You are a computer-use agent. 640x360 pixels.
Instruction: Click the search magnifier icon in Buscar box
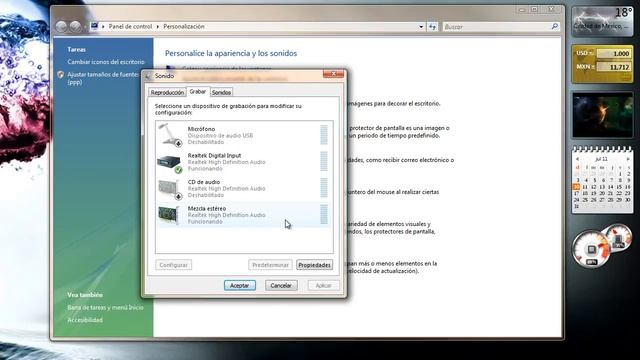554,27
